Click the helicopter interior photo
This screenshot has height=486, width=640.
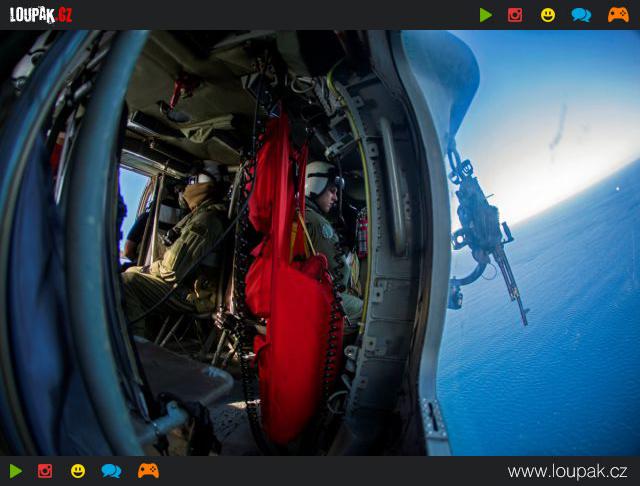(x=320, y=243)
